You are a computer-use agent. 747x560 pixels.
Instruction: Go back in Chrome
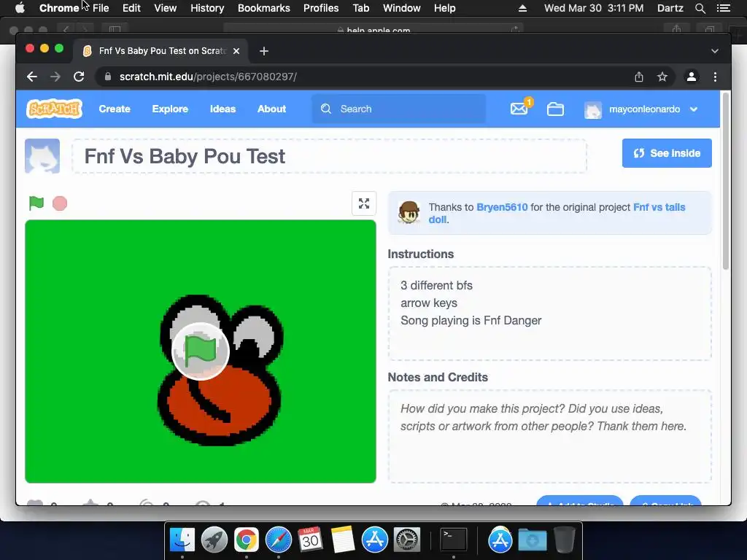pos(32,77)
